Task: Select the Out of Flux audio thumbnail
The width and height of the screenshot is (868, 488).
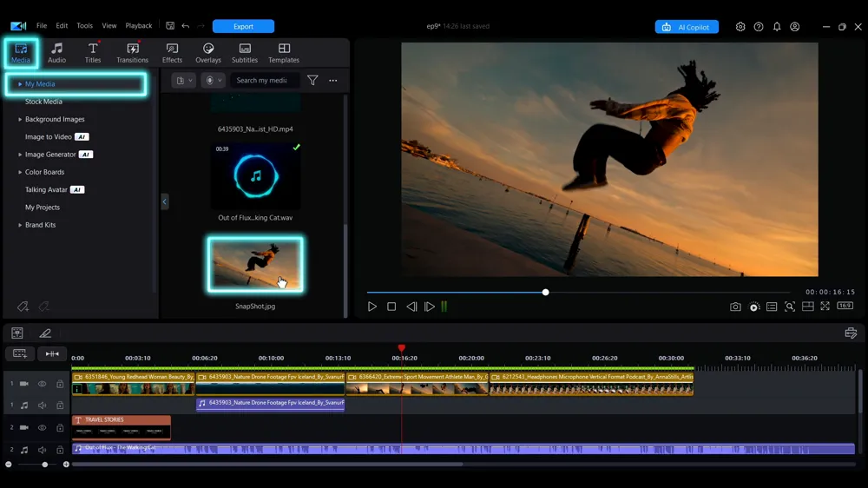Action: pos(255,176)
